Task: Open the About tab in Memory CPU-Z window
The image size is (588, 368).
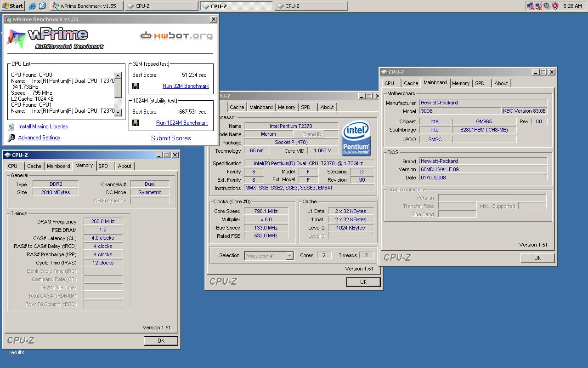Action: (124, 166)
